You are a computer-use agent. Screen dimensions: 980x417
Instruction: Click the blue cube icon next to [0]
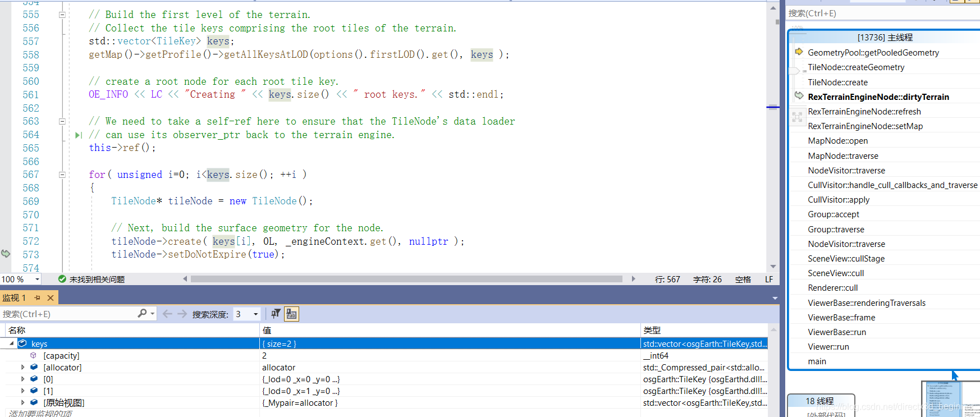34,379
